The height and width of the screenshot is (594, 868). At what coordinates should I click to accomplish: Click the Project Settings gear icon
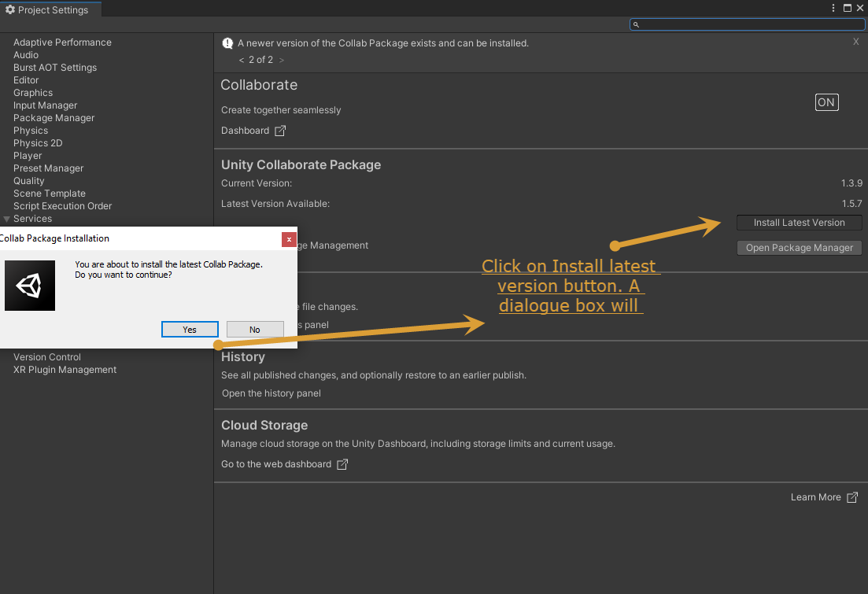(x=10, y=9)
